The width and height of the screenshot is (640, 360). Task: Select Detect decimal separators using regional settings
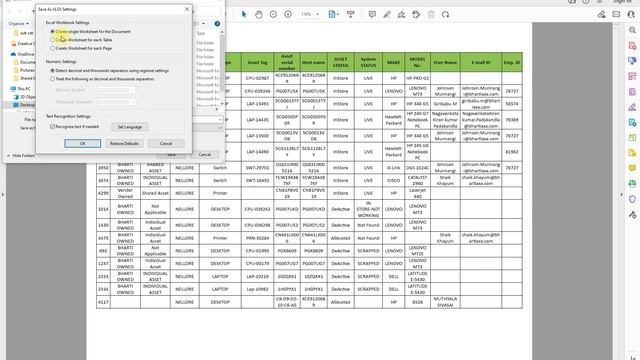pos(109,71)
